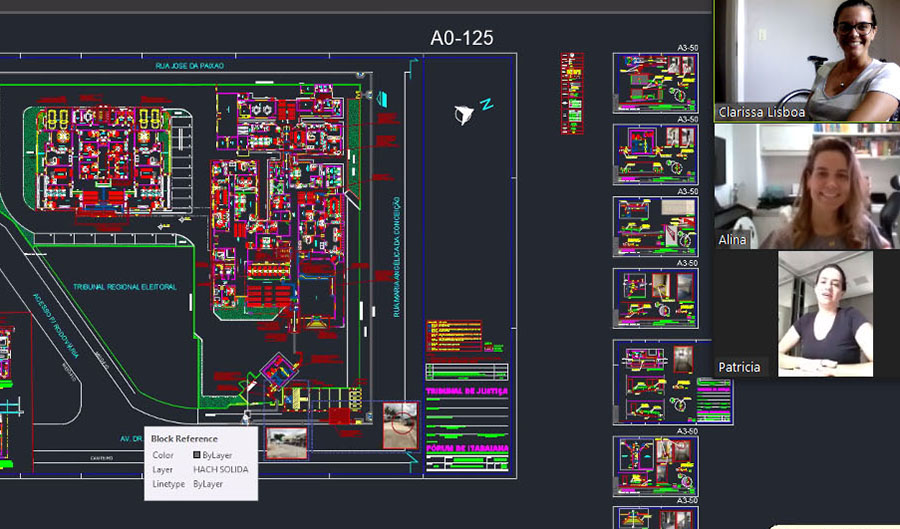This screenshot has width=900, height=529.
Task: Select the topmost A3-50 detail sheet
Action: pyautogui.click(x=655, y=82)
